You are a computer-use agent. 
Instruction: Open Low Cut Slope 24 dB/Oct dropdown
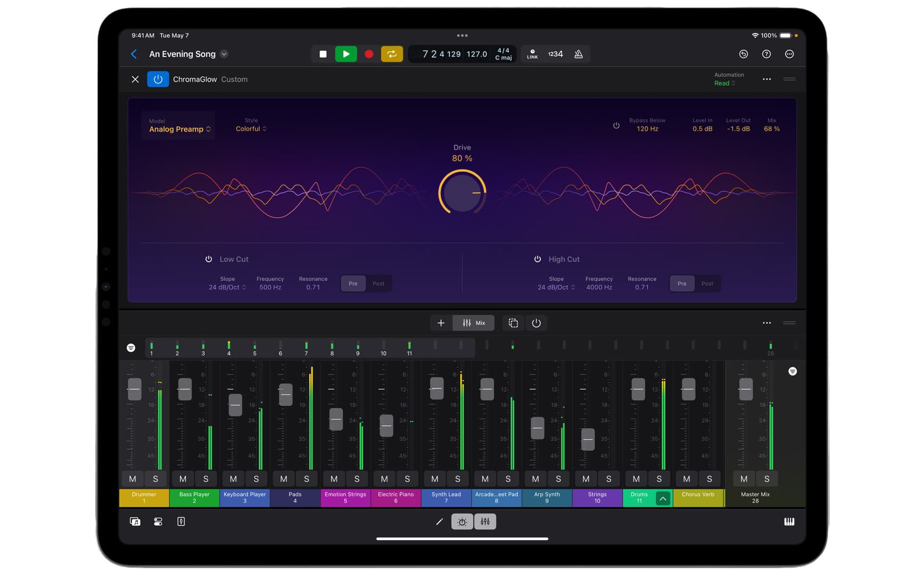[227, 287]
